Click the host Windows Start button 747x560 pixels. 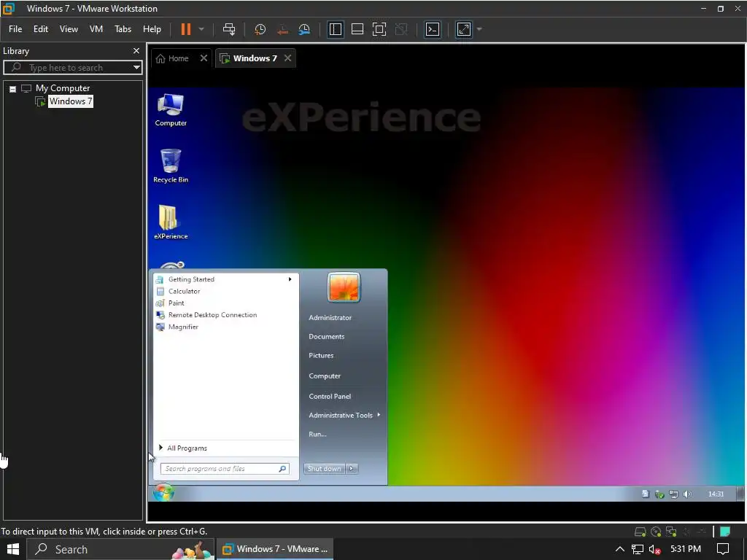[13, 549]
